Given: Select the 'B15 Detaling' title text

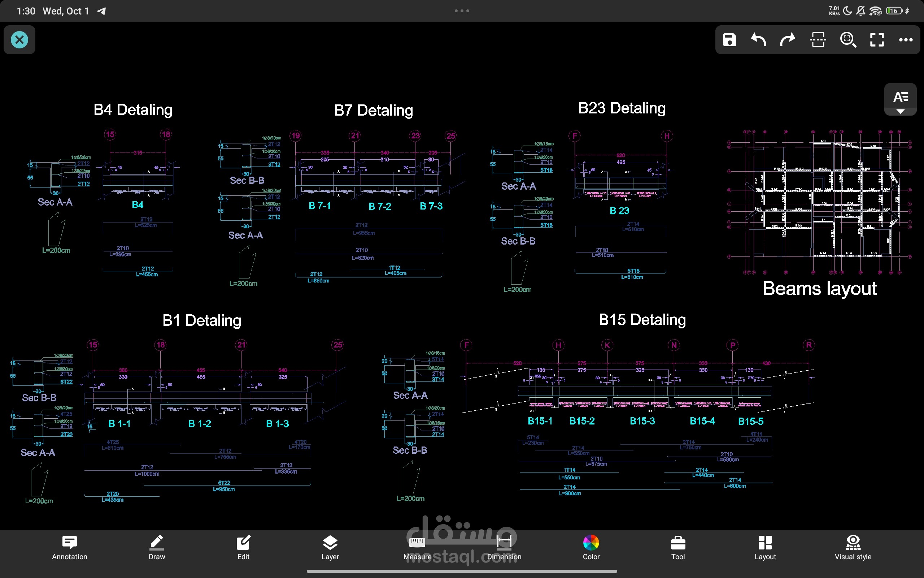Looking at the screenshot, I should (x=642, y=320).
